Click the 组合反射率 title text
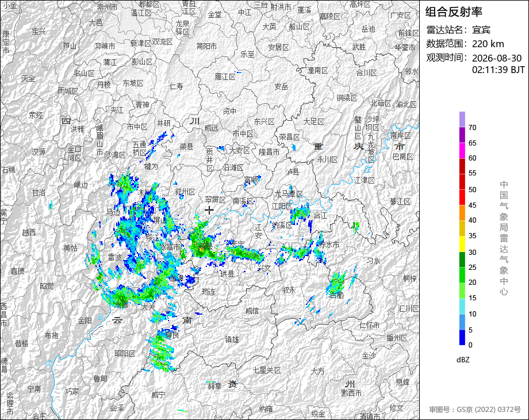 pyautogui.click(x=454, y=12)
